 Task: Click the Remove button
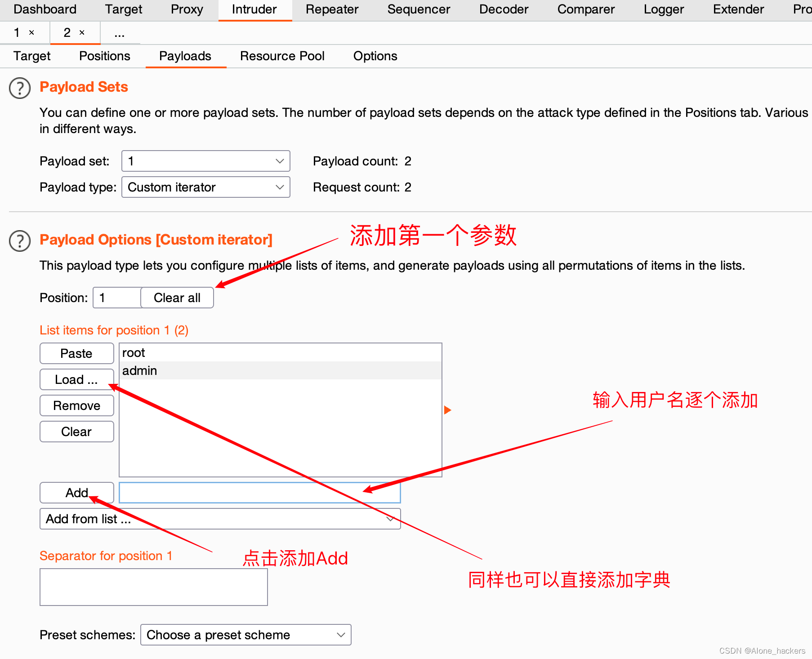76,405
